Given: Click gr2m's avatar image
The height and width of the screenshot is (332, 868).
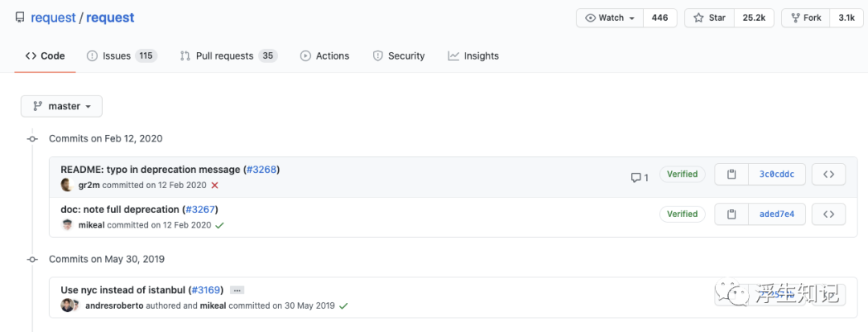Looking at the screenshot, I should (68, 185).
